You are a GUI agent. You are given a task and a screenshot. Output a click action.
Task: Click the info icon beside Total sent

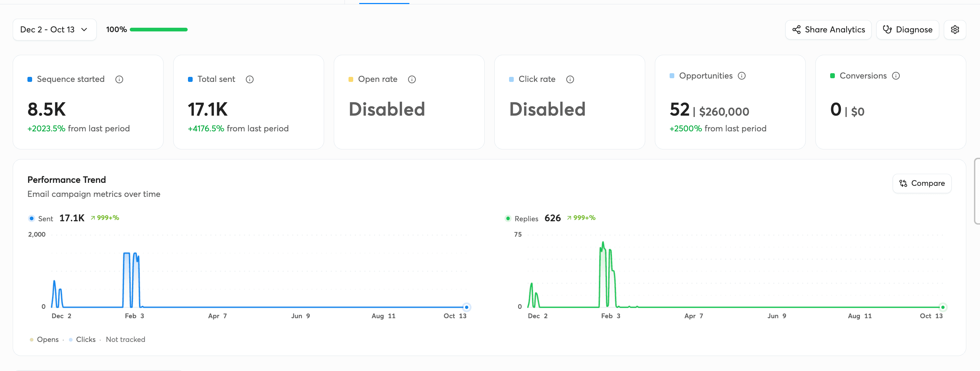point(250,79)
